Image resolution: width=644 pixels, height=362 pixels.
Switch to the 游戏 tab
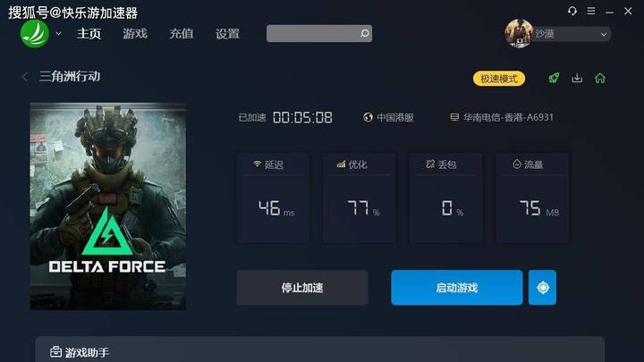click(135, 34)
